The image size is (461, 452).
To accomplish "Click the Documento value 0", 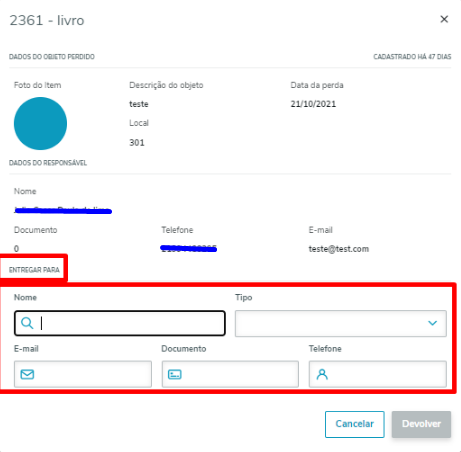I will tap(16, 249).
